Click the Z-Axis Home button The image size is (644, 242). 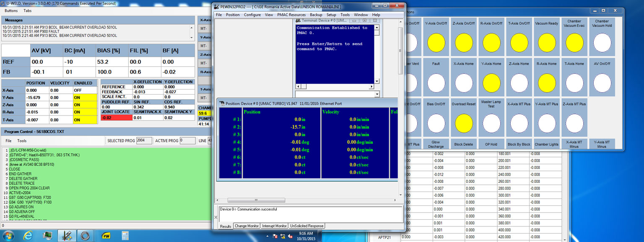click(x=519, y=83)
